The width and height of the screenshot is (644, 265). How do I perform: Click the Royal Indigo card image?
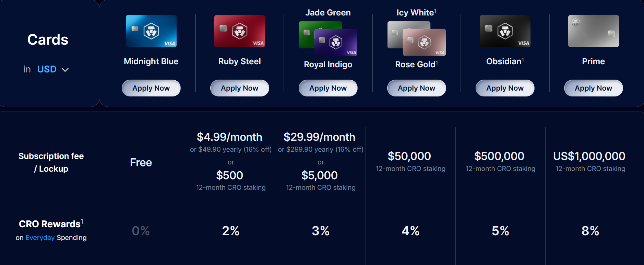336,43
